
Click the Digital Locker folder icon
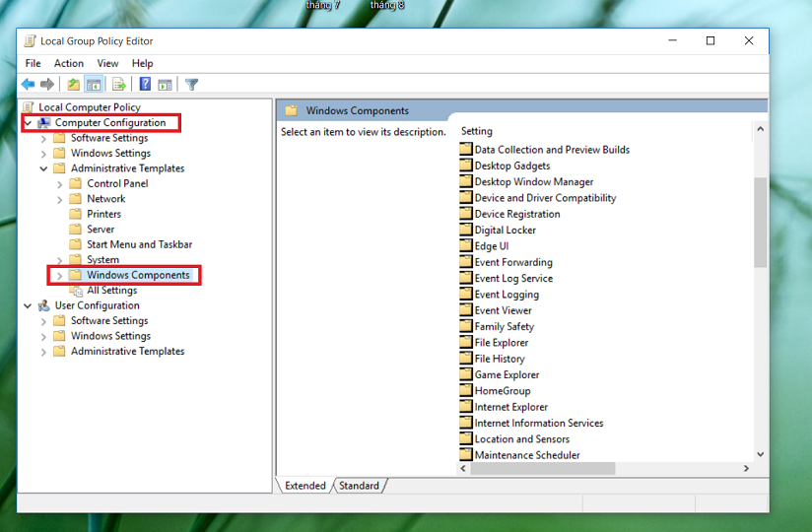coord(466,230)
